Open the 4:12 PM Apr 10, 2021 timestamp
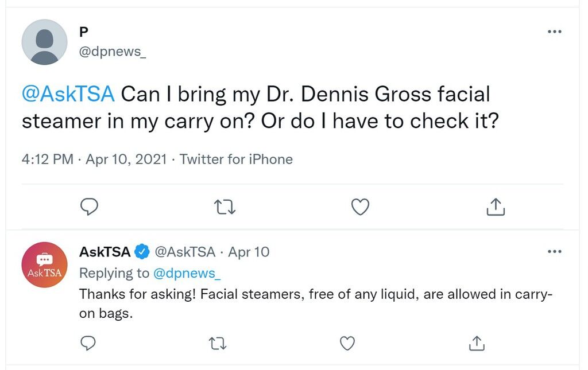Screen dimensions: 588x370 (x=94, y=159)
